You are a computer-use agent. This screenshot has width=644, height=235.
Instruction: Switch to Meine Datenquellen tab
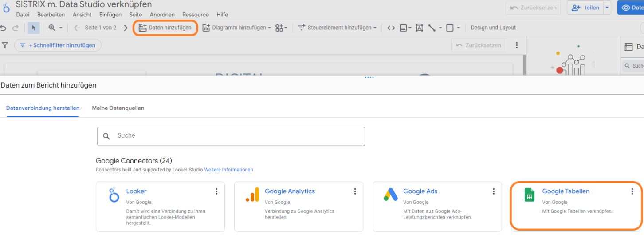[x=118, y=108]
